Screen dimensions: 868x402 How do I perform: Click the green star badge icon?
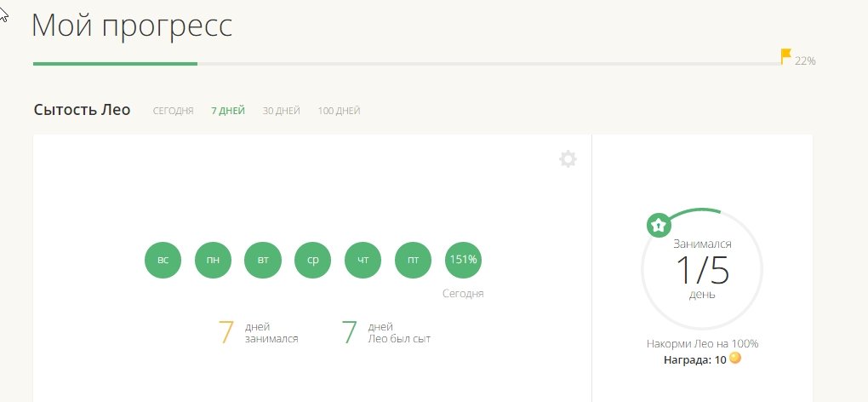pyautogui.click(x=658, y=225)
